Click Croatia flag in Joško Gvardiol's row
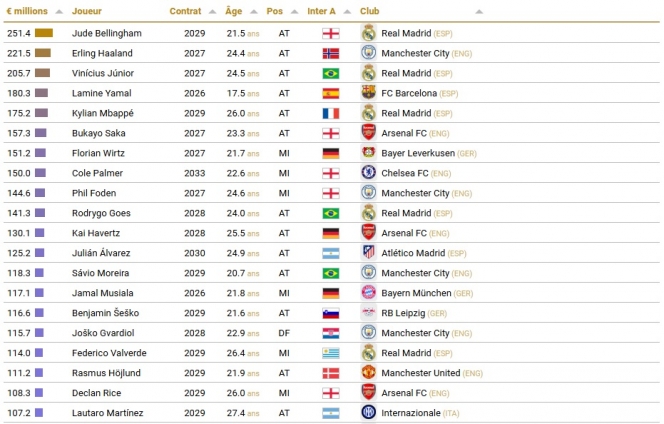This screenshot has width=664, height=424. tap(331, 333)
